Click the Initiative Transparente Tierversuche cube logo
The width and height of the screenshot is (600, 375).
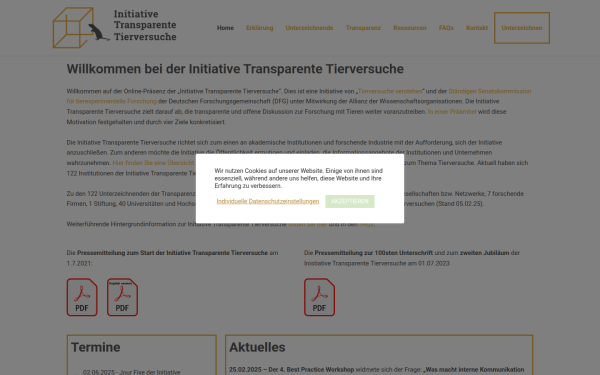tap(81, 28)
